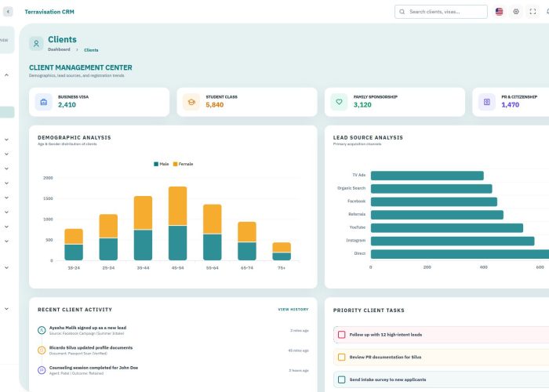Viewport: 549px width, 392px height.
Task: Click the 75+ age group stacked bar
Action: (x=282, y=252)
